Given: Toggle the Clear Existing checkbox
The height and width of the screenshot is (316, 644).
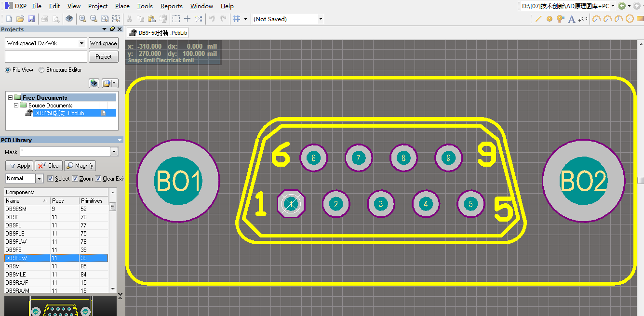Looking at the screenshot, I should coord(98,178).
